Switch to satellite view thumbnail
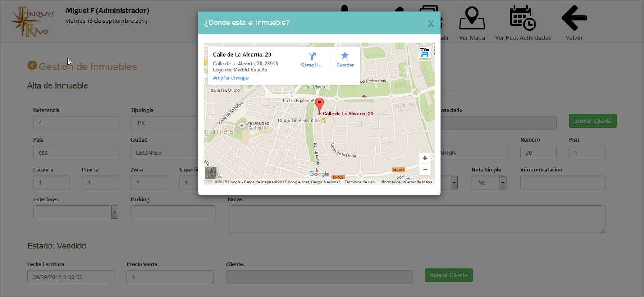This screenshot has width=644, height=297. [211, 173]
